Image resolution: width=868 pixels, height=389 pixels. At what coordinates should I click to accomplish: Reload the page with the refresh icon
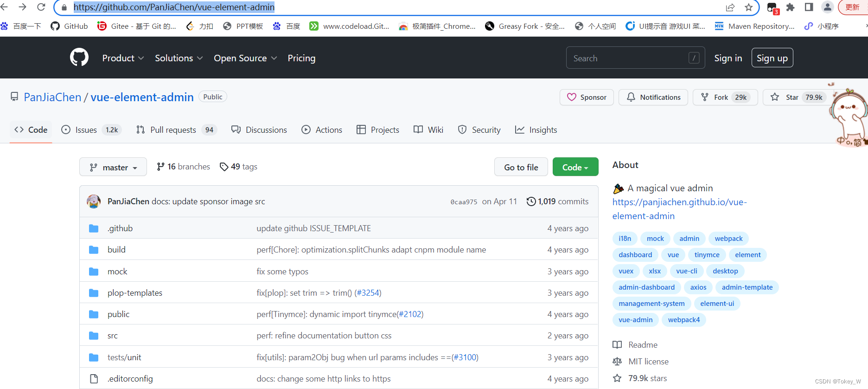click(41, 7)
